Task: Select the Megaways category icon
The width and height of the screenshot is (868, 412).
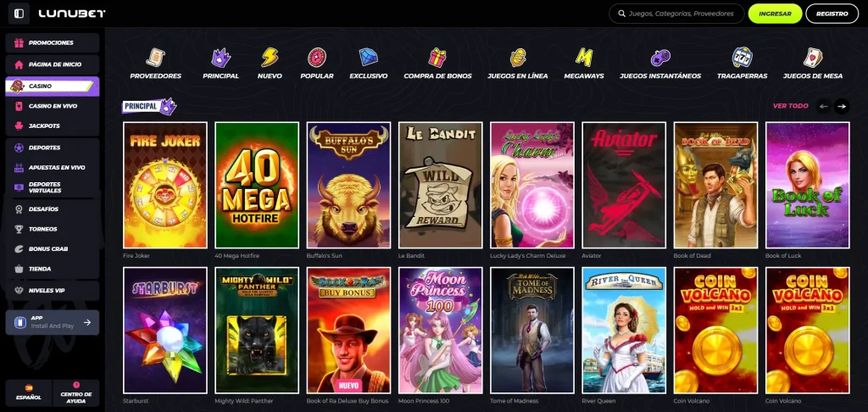Action: click(x=583, y=58)
